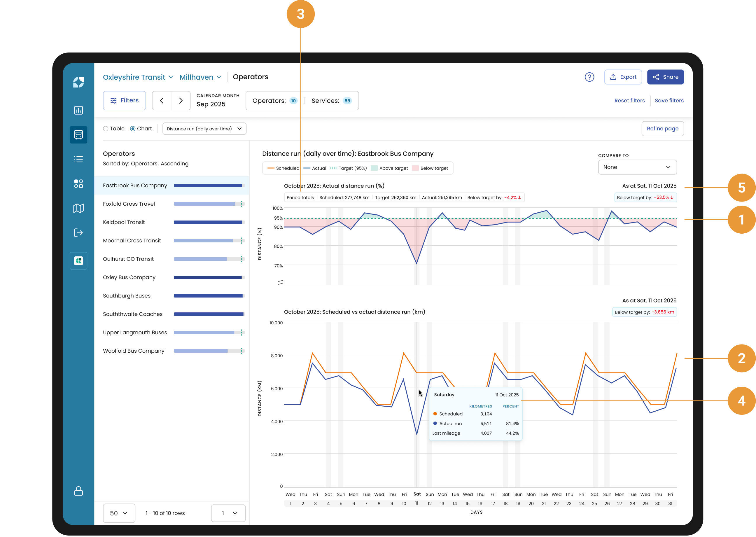Click Keldpool Transit's progress bar

(x=209, y=222)
